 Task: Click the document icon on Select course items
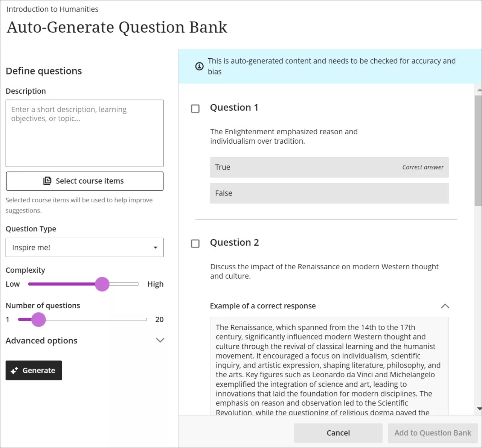[47, 181]
